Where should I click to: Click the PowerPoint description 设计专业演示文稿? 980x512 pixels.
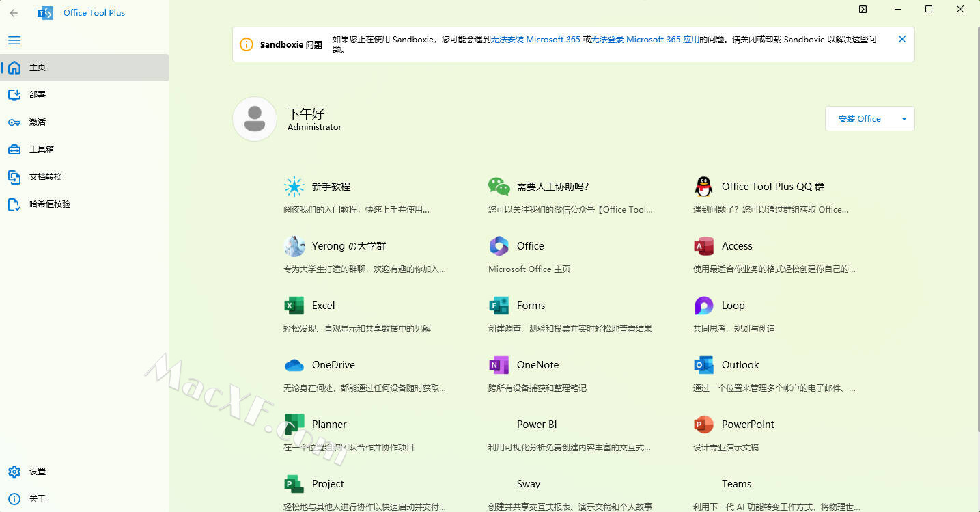point(726,448)
